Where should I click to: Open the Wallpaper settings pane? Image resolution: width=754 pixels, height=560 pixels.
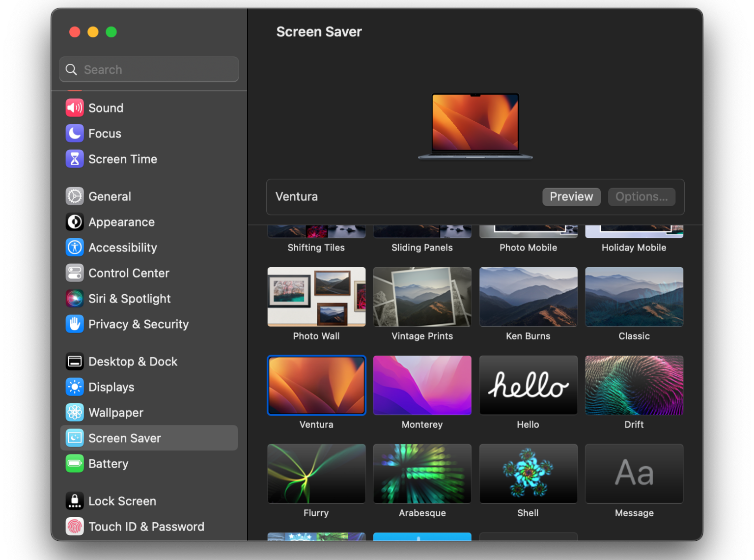click(x=116, y=413)
